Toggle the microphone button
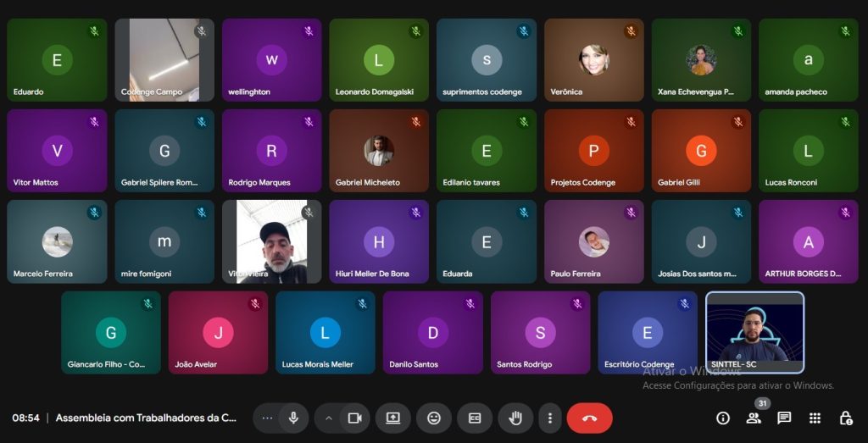868x443 pixels. (293, 418)
